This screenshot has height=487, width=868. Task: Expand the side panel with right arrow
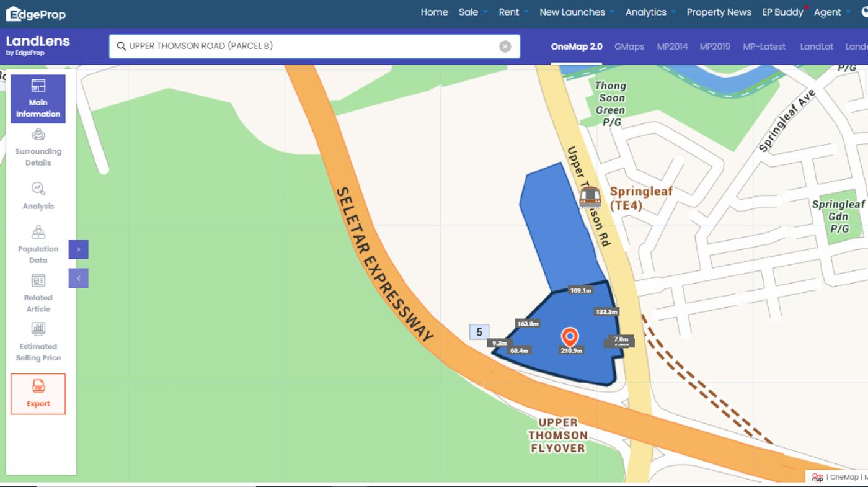click(x=79, y=249)
